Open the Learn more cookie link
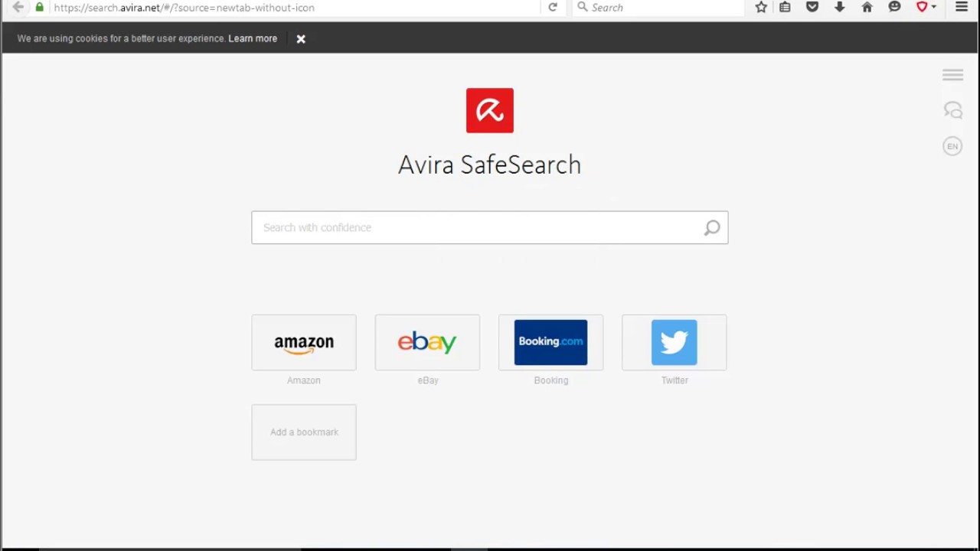Screen dimensions: 980x551 (x=253, y=38)
